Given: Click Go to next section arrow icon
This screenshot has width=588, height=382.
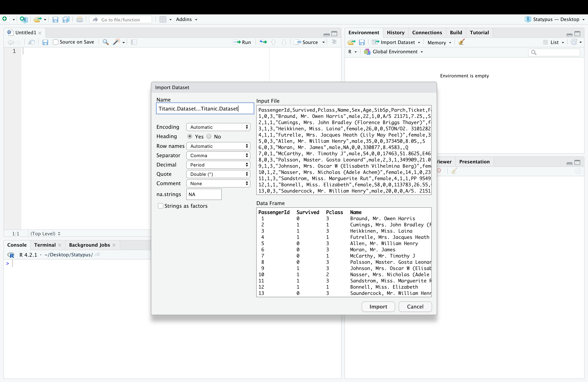Looking at the screenshot, I should pos(284,42).
